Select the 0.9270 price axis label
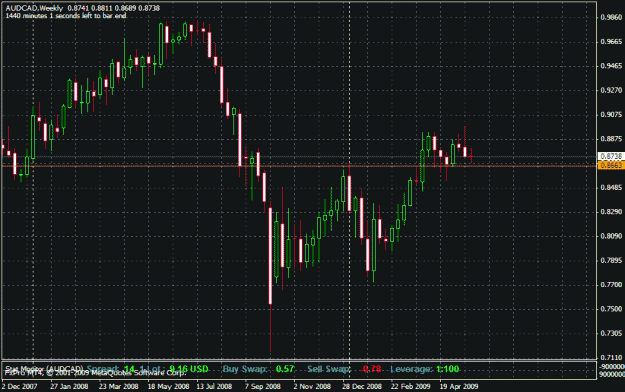625x392 pixels. [611, 91]
